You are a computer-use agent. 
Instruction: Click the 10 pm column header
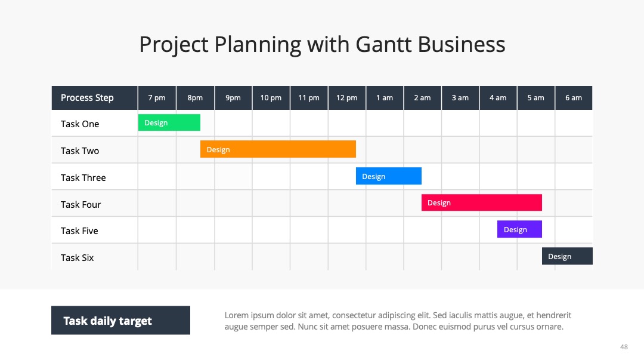(x=271, y=98)
